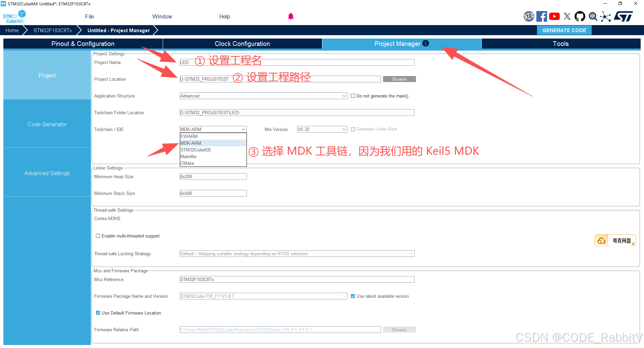This screenshot has height=348, width=644.
Task: Browse for Project Location
Action: [x=399, y=79]
